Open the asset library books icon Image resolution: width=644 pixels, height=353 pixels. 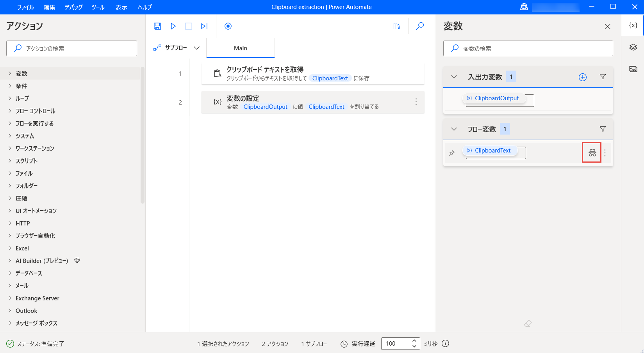click(x=397, y=26)
